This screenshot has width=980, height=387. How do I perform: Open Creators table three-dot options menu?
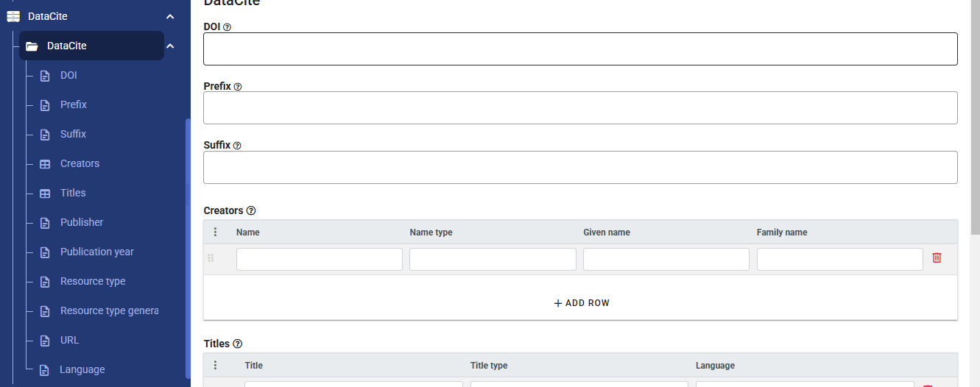pos(215,232)
